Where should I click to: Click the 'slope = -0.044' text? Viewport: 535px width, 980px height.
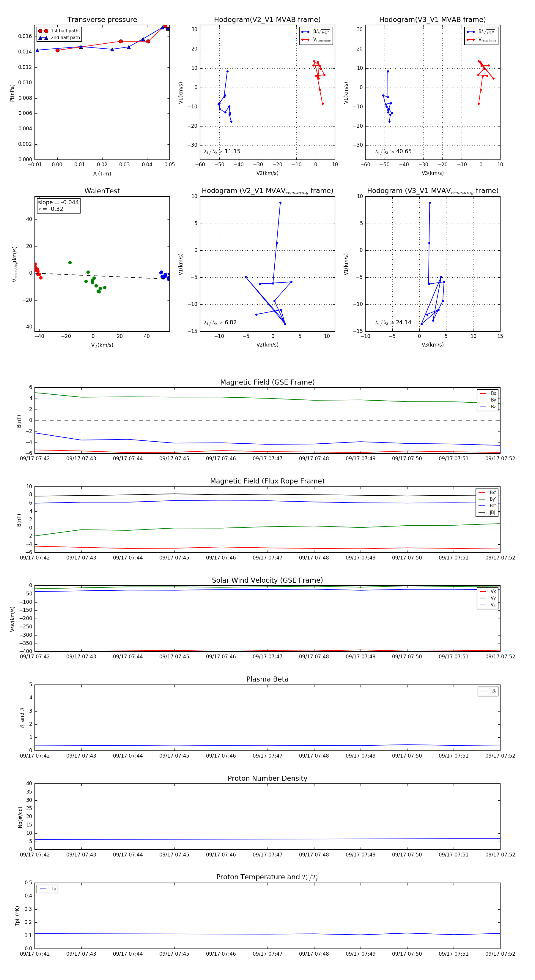point(58,203)
